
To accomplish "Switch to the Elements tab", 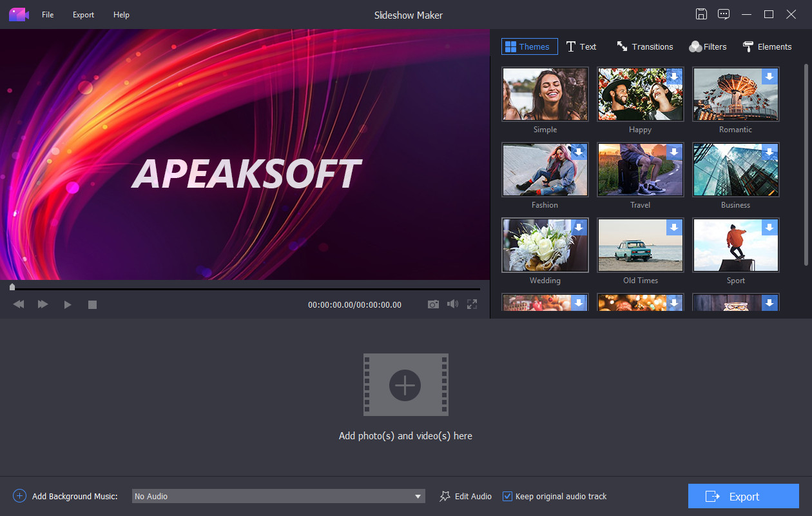I will (767, 46).
